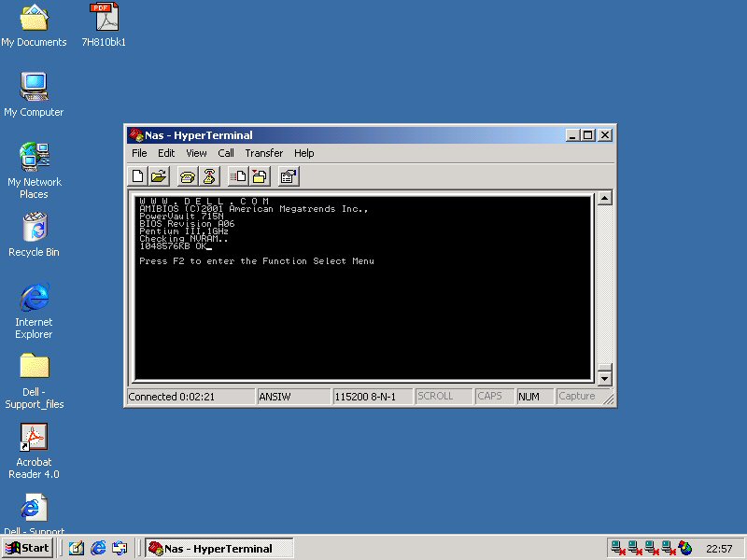Launch Internet Explorer from the quick launch bar
Viewport: 747px width, 560px height.
98,548
